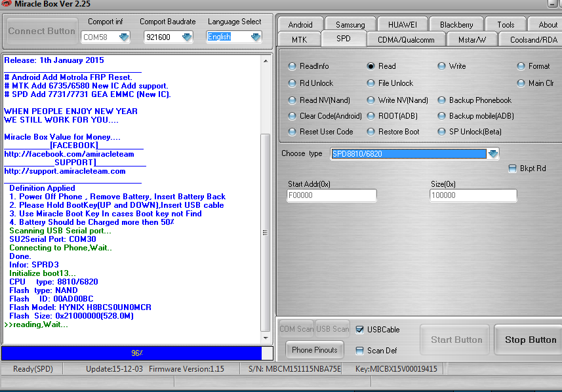The image size is (562, 392).
Task: Select the Write NV(Nand) radio button
Action: click(x=371, y=100)
